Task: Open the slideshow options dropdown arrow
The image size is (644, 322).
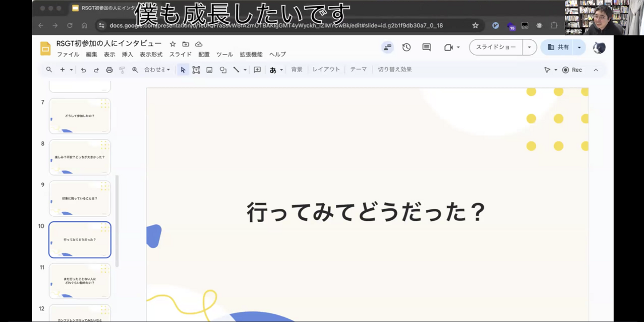Action: point(530,47)
